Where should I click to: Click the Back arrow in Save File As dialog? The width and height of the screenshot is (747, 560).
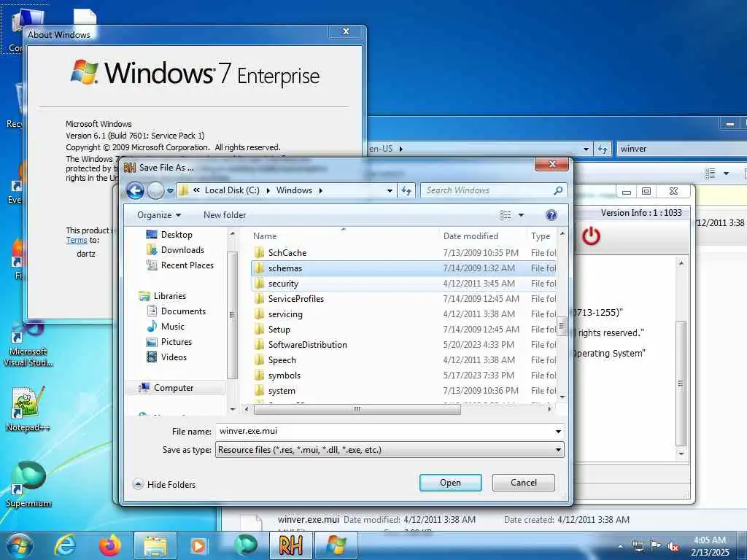tap(135, 191)
